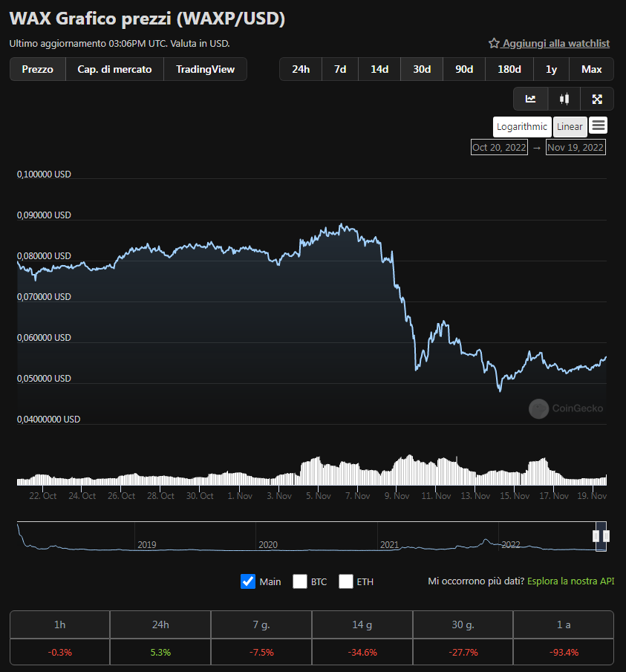Toggle the Main checkbox
The width and height of the screenshot is (626, 672).
[x=248, y=581]
